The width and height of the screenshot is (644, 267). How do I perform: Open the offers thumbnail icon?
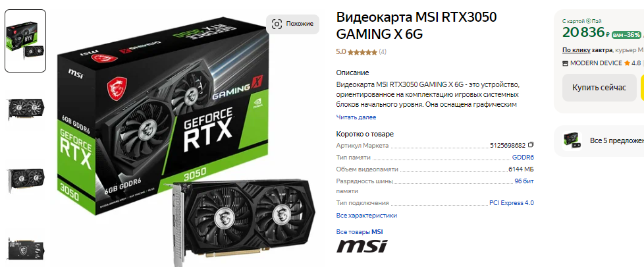572,140
